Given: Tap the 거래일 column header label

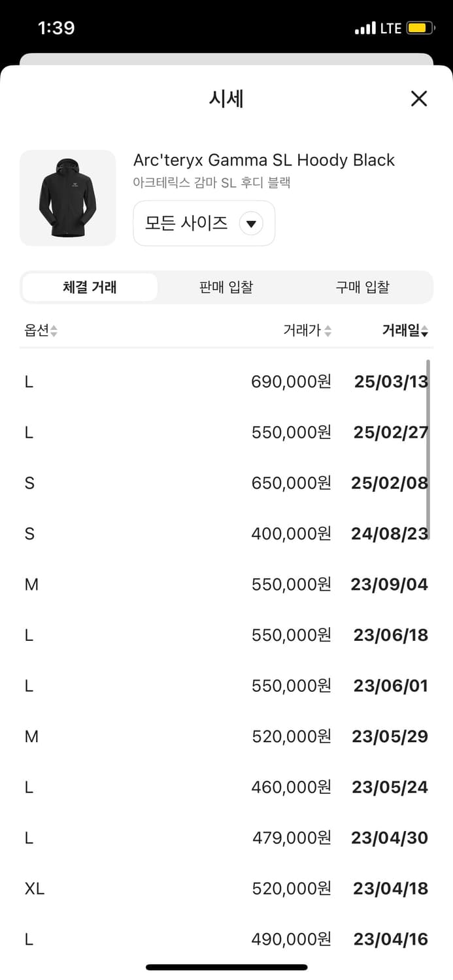Looking at the screenshot, I should coord(400,331).
